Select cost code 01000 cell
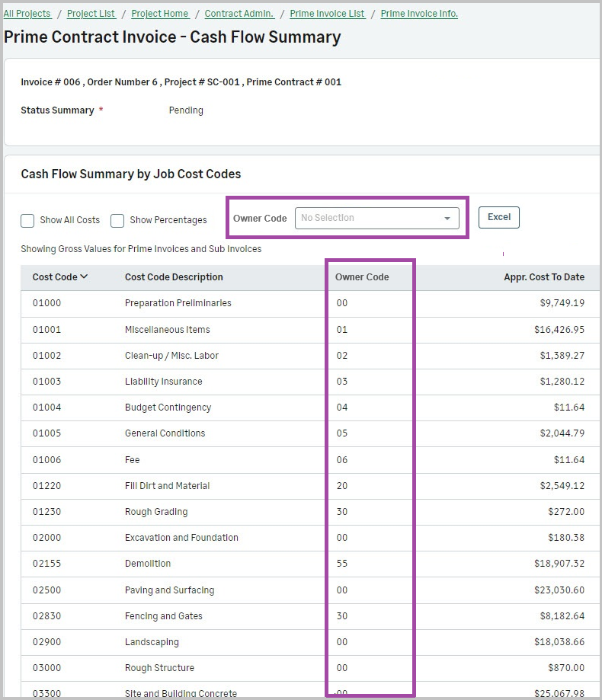This screenshot has width=602, height=700. click(x=47, y=302)
